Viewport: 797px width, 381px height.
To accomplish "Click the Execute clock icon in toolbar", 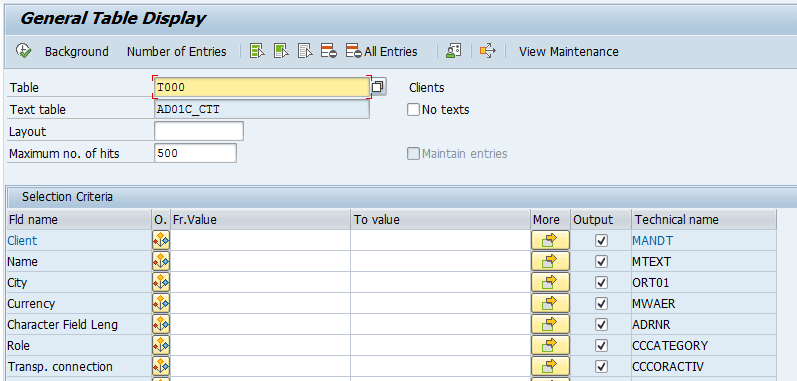I will [x=23, y=51].
